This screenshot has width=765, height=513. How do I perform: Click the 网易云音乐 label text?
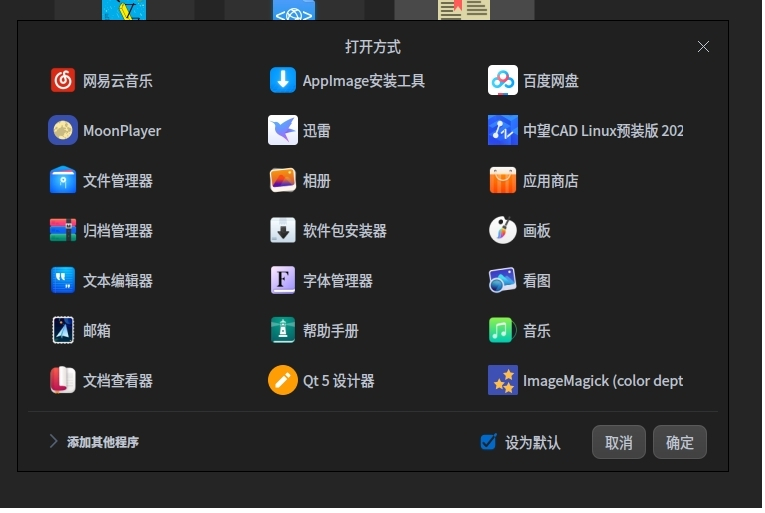118,81
